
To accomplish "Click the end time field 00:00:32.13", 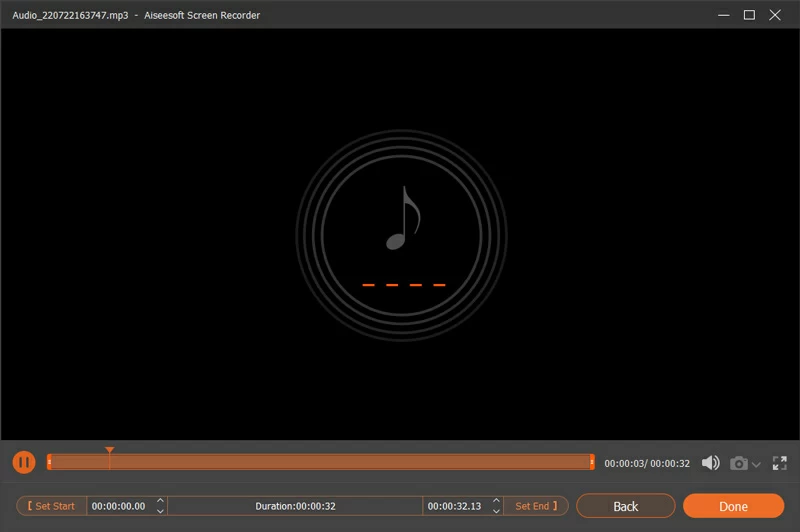I will 455,506.
